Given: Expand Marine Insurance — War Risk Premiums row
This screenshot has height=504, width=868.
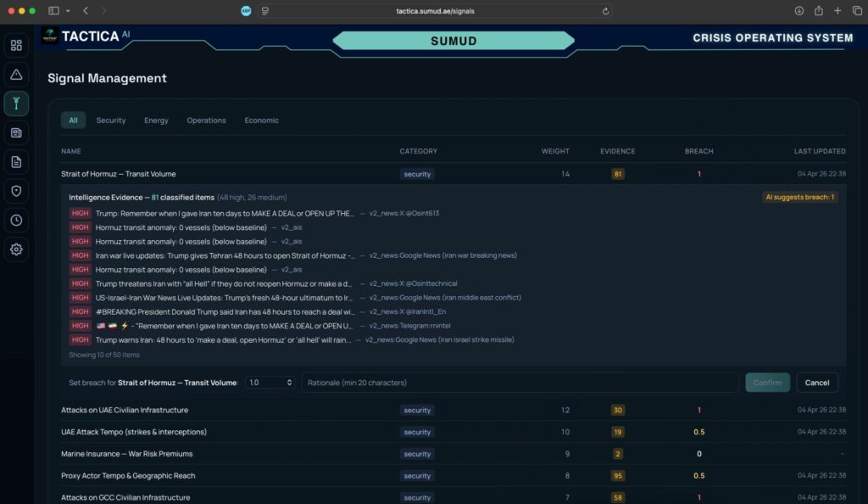Looking at the screenshot, I should point(453,454).
